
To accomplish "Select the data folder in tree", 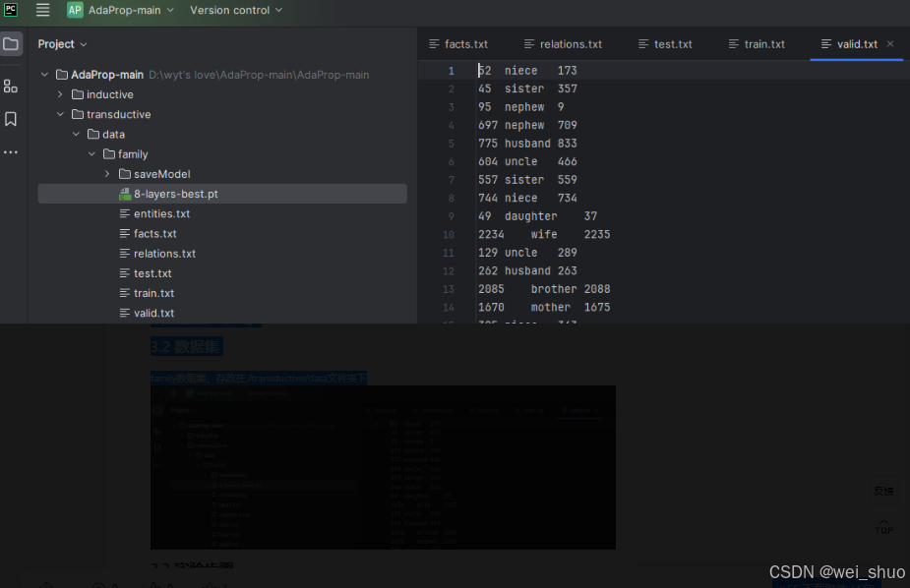I will (106, 134).
